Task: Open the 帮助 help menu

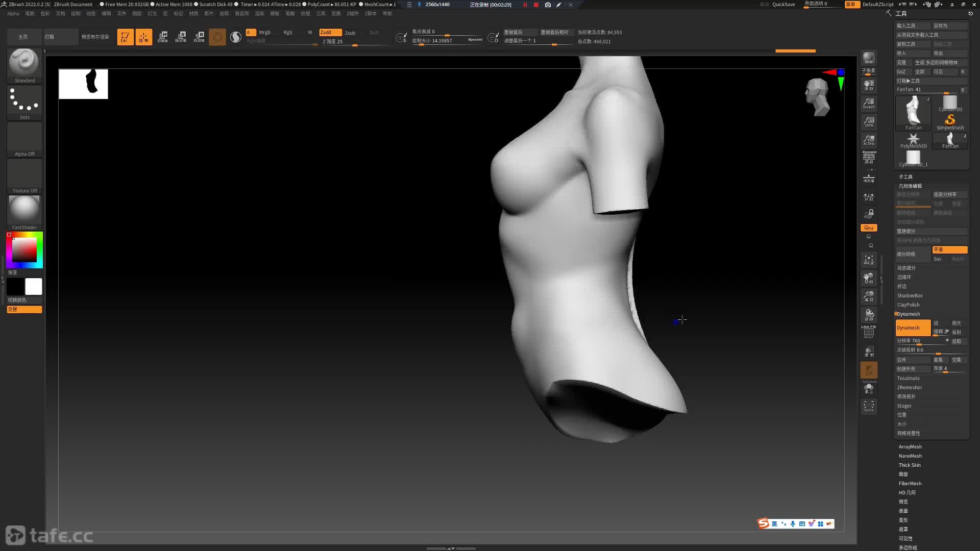Action: (x=387, y=14)
